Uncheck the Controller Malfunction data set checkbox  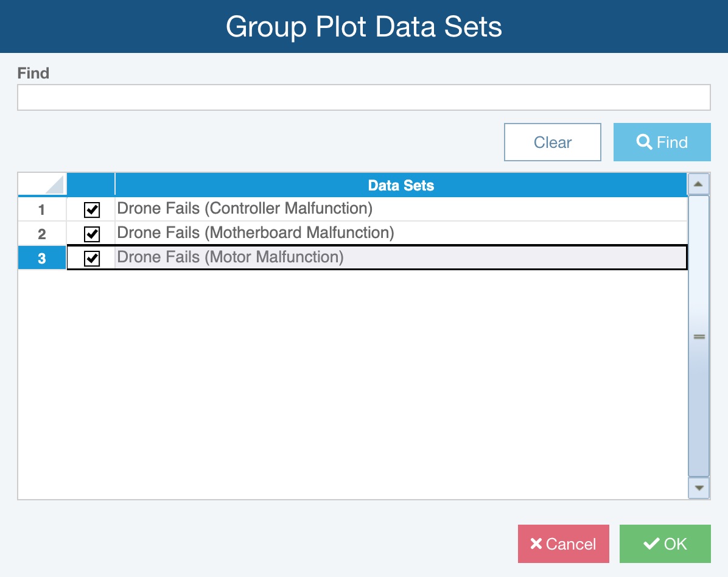tap(92, 210)
